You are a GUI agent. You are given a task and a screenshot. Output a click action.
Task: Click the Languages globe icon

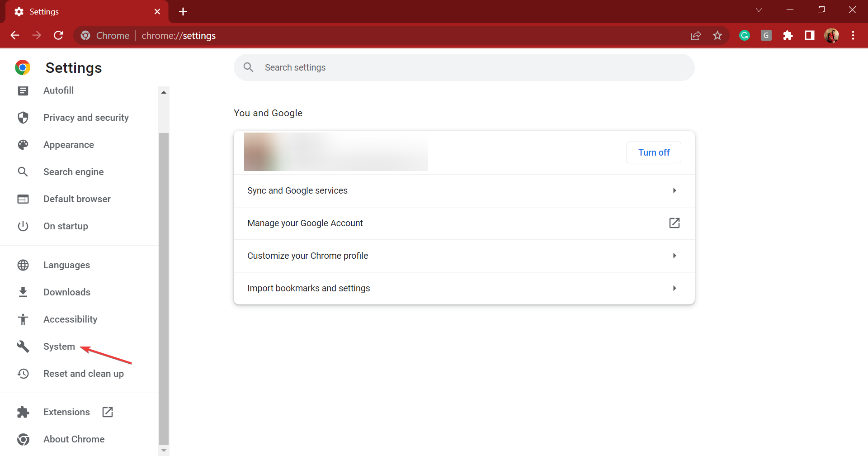click(x=23, y=265)
